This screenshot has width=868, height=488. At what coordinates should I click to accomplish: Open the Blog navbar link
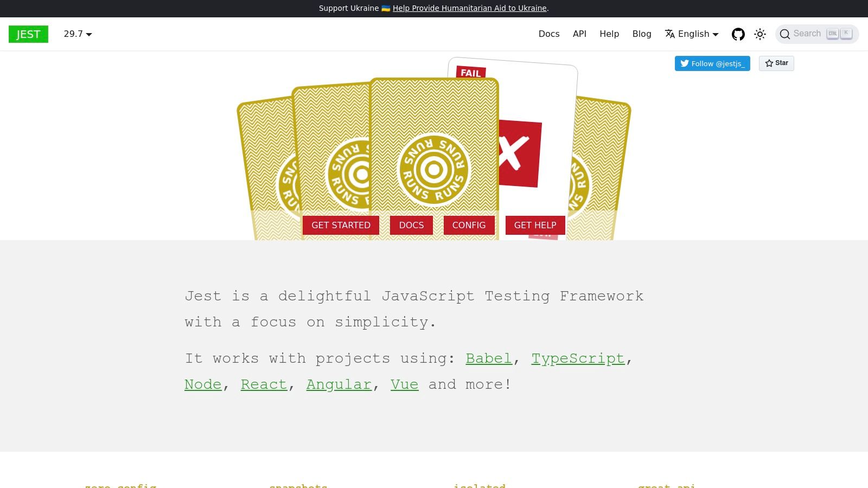pyautogui.click(x=641, y=34)
